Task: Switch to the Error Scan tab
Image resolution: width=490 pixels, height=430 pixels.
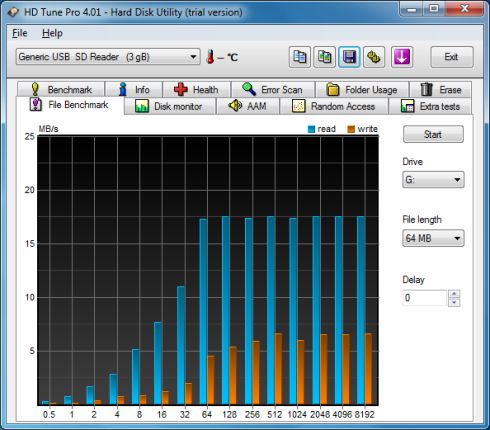Action: coord(273,90)
